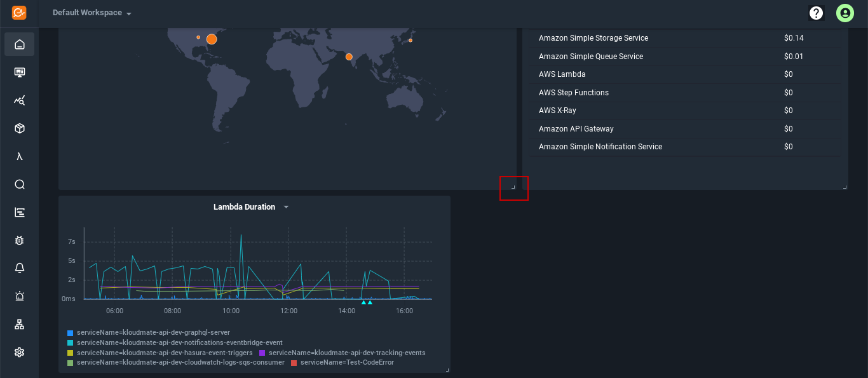Toggle the kloudmate-api-dev-graphql-server legend entry

pos(153,332)
